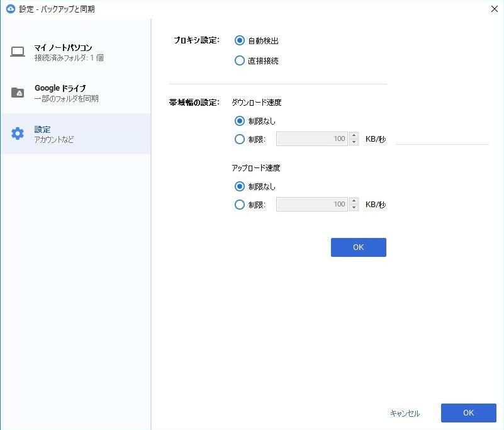
Task: Click the cloud app icon in title bar
Action: (x=10, y=9)
